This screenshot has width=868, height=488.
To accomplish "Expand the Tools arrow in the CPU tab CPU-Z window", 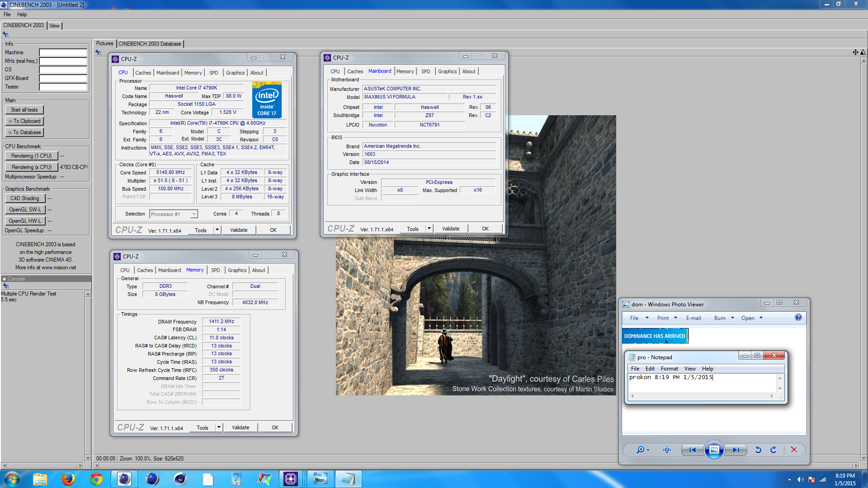I will 217,230.
